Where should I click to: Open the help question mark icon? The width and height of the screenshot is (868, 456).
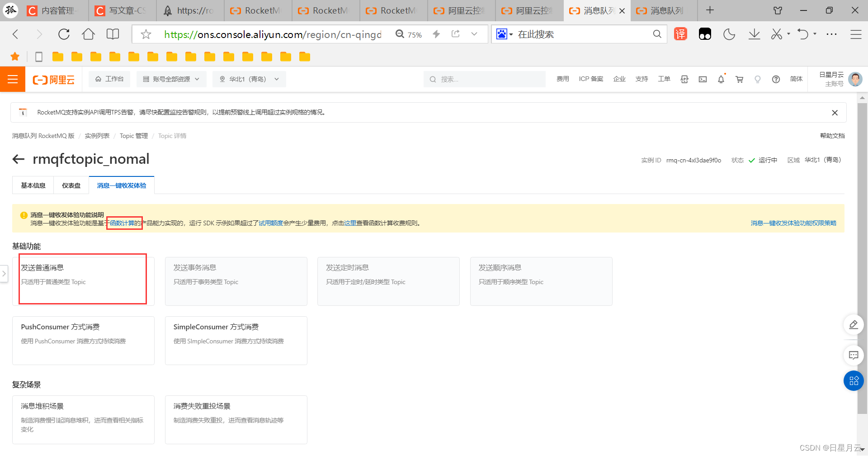[776, 79]
